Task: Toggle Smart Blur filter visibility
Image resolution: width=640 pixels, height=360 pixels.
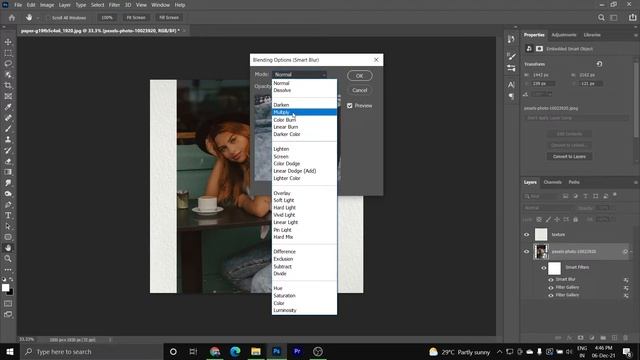Action: point(551,280)
